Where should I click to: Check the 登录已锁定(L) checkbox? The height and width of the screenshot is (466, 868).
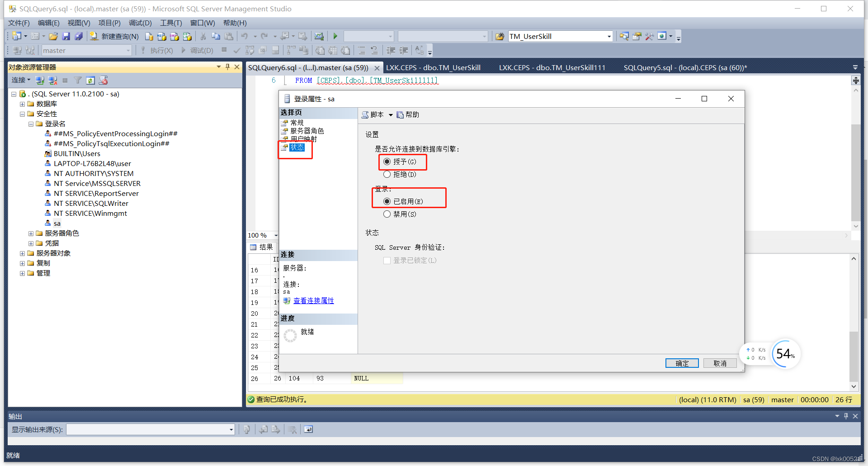pos(387,260)
